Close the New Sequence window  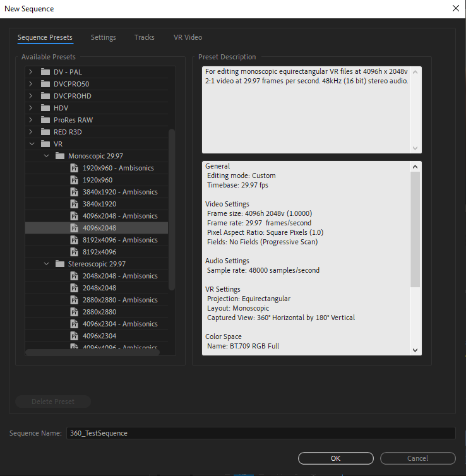tap(456, 8)
